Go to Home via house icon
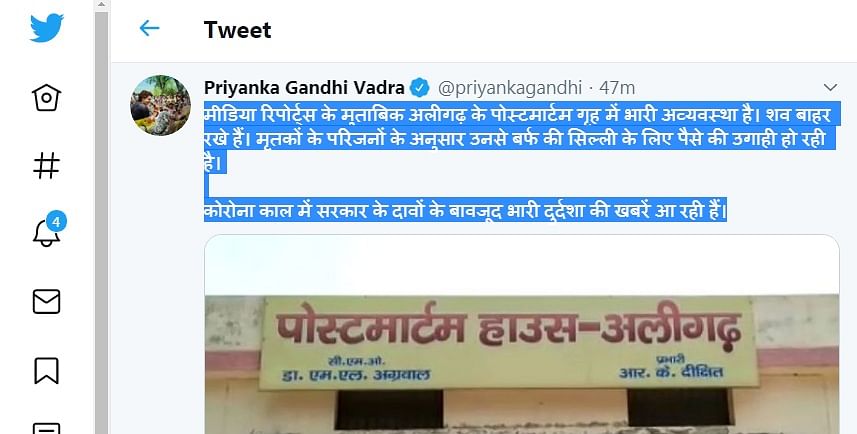This screenshot has width=857, height=434. [x=46, y=97]
